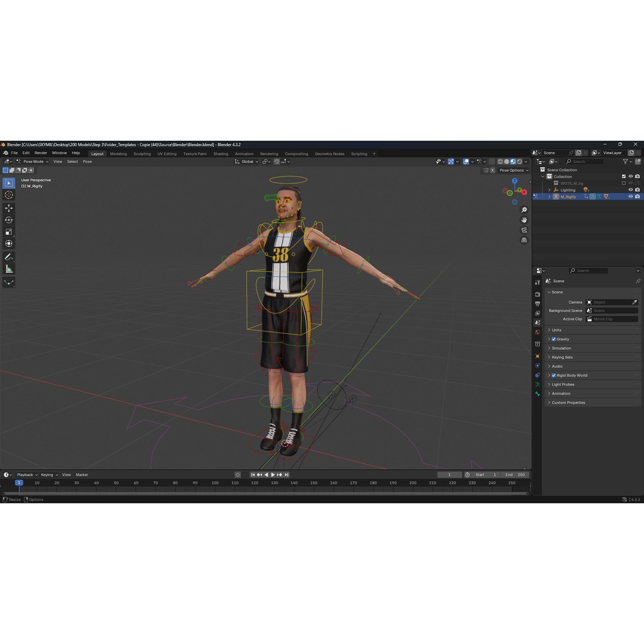644x644 pixels.
Task: Switch to the UV Editing workspace tab
Action: tap(167, 154)
